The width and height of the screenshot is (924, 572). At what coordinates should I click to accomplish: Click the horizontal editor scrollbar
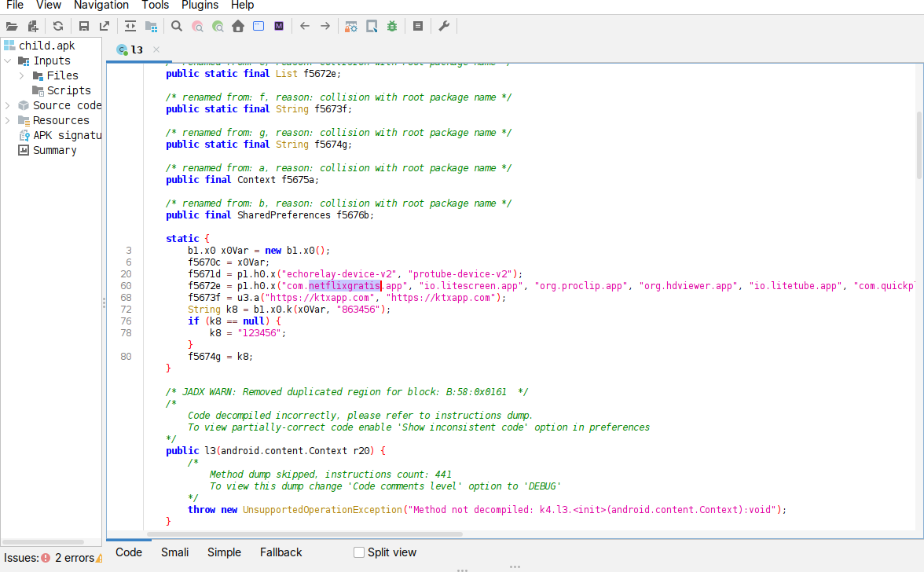[305, 534]
